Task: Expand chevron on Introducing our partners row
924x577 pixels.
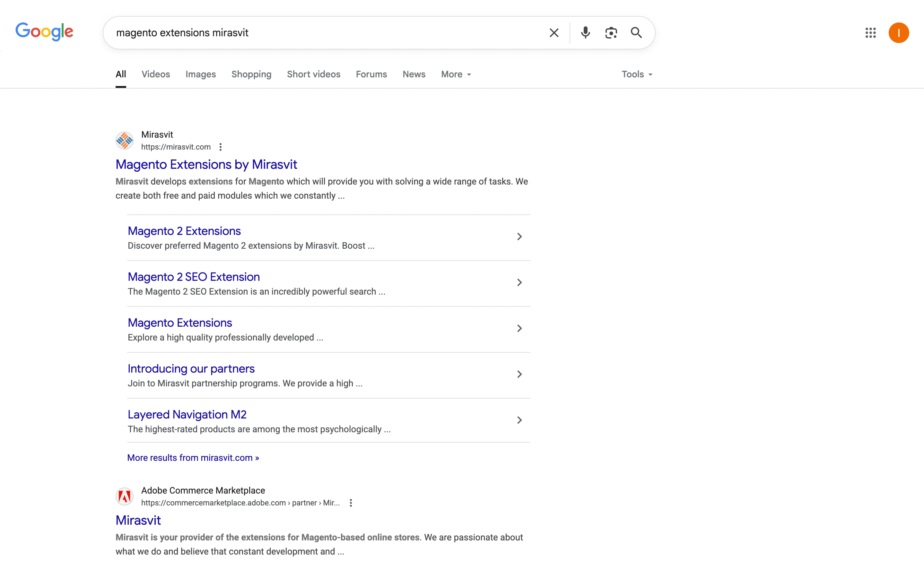Action: [519, 374]
